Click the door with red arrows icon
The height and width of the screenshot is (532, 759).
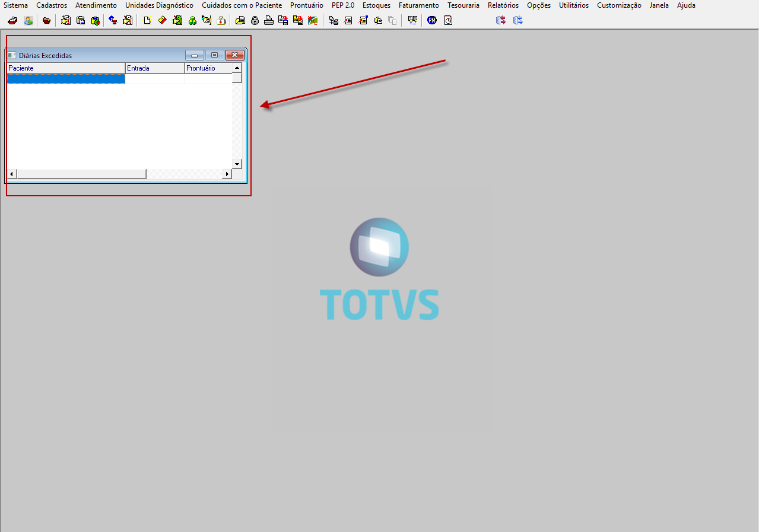[501, 20]
